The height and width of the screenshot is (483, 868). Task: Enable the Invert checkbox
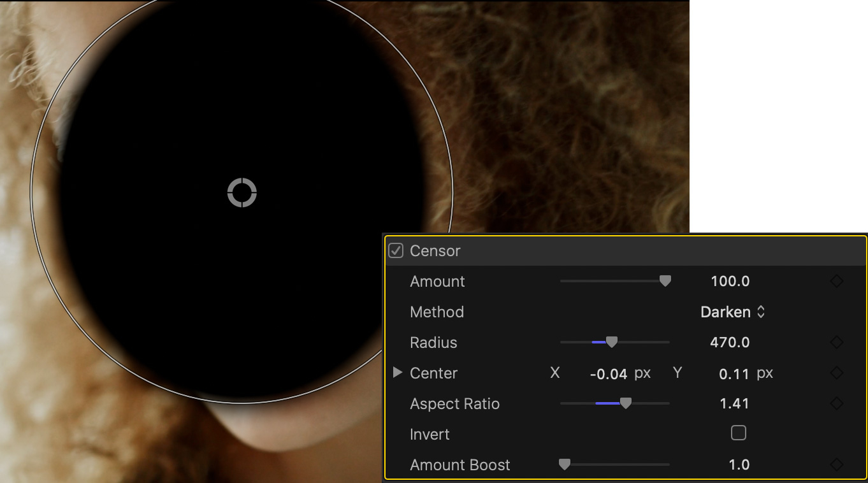click(x=738, y=433)
